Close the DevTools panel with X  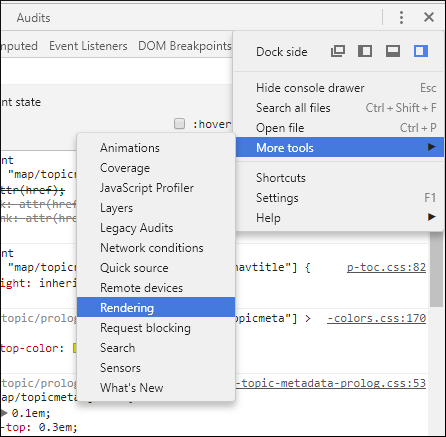pyautogui.click(x=429, y=17)
